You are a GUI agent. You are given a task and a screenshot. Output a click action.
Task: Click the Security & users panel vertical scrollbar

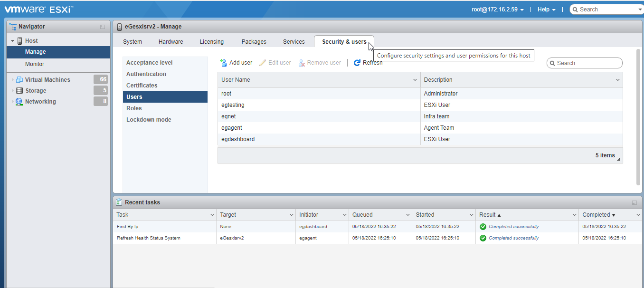(638, 116)
